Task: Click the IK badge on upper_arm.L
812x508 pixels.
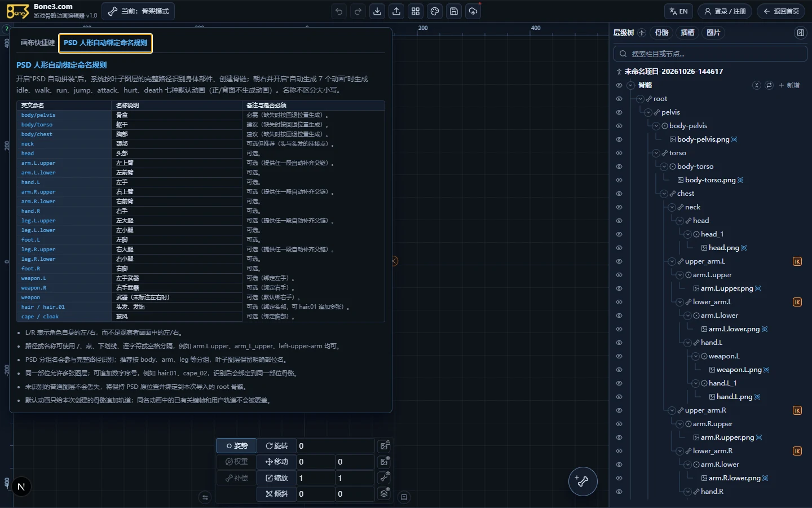Action: [x=797, y=261]
